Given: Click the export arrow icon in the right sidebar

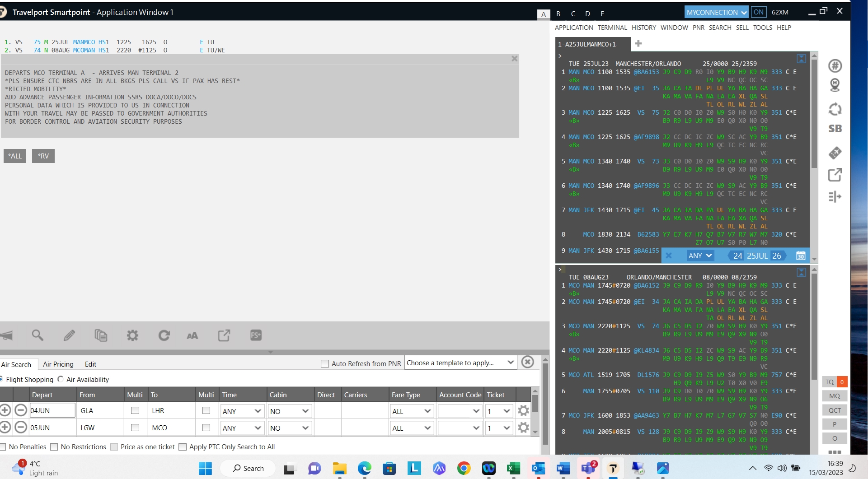Looking at the screenshot, I should tap(835, 175).
